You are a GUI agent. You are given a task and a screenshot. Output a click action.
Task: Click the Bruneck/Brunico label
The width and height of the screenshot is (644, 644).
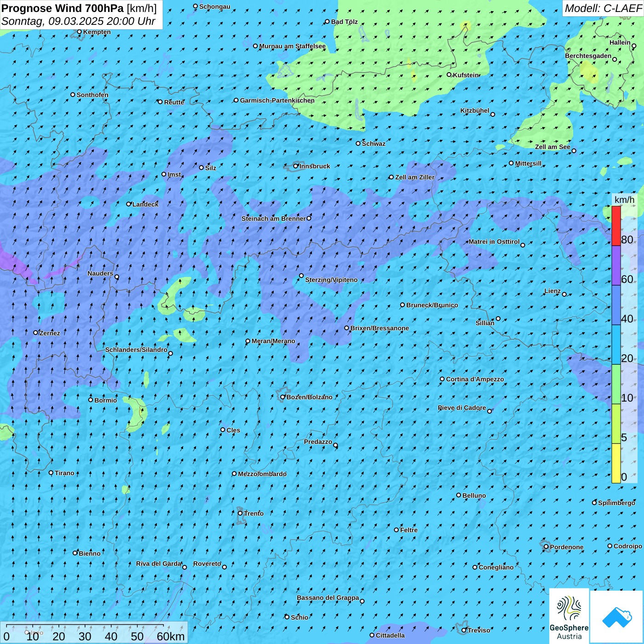432,305
